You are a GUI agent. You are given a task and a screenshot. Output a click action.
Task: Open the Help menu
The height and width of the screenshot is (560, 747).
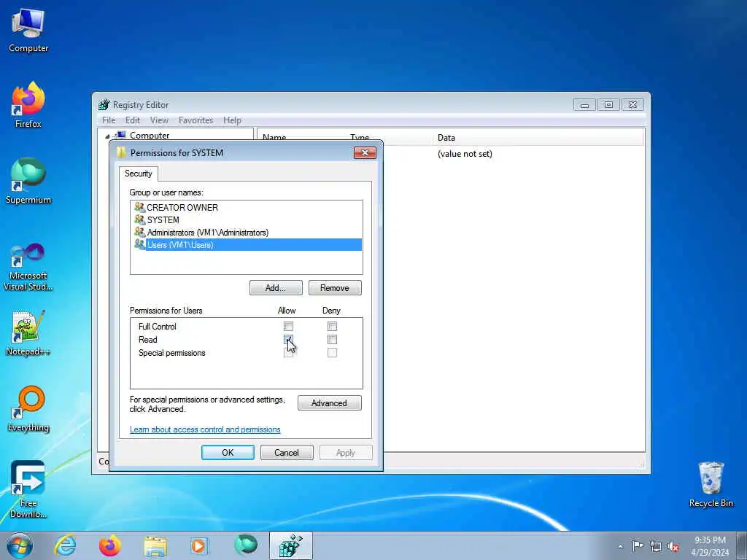[232, 120]
